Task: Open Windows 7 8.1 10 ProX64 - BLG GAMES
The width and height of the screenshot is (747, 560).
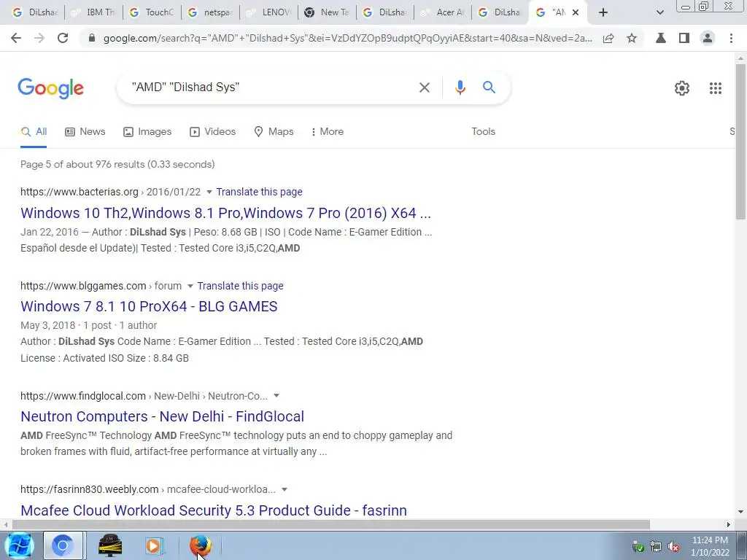Action: 149,306
